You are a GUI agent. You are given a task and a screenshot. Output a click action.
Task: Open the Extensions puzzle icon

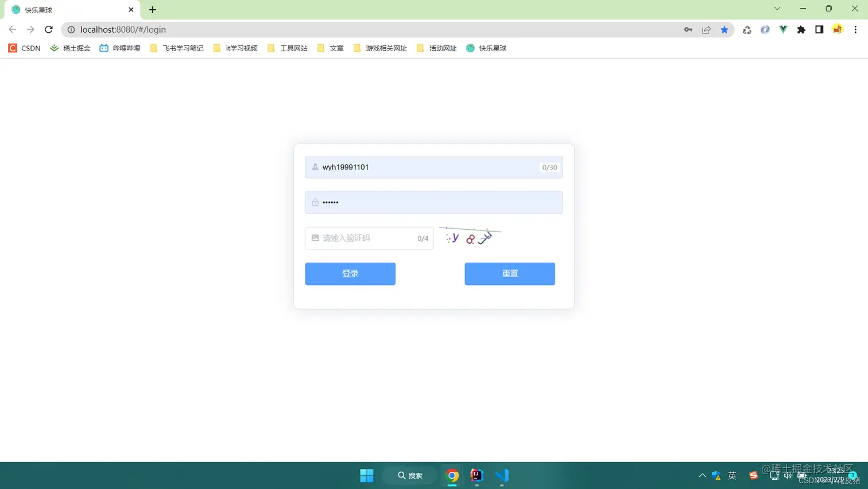(801, 29)
